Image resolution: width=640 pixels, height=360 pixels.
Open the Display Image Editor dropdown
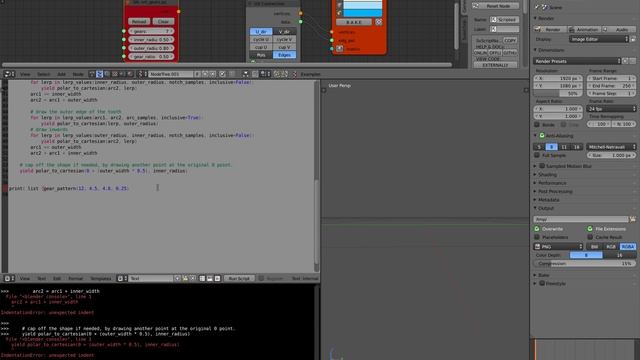pyautogui.click(x=599, y=39)
